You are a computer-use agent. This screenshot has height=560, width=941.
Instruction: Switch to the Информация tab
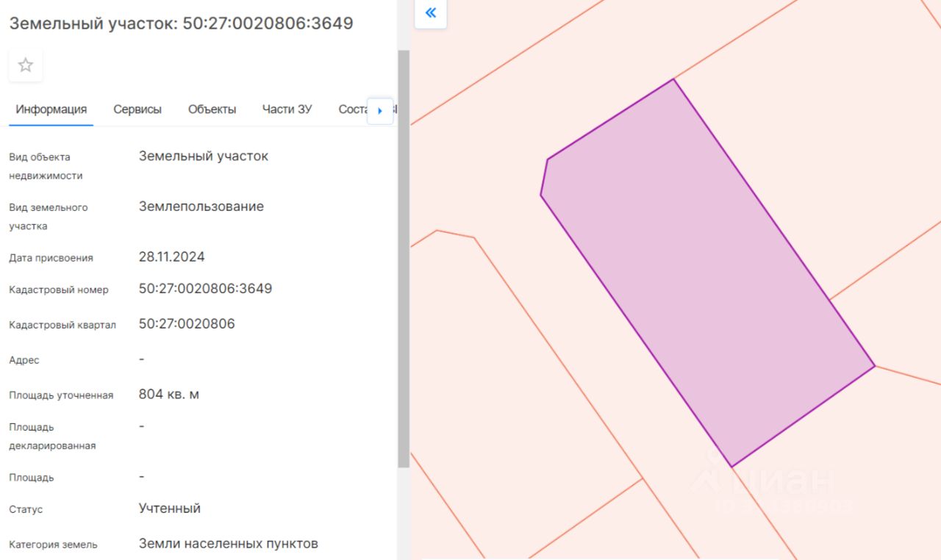click(51, 110)
